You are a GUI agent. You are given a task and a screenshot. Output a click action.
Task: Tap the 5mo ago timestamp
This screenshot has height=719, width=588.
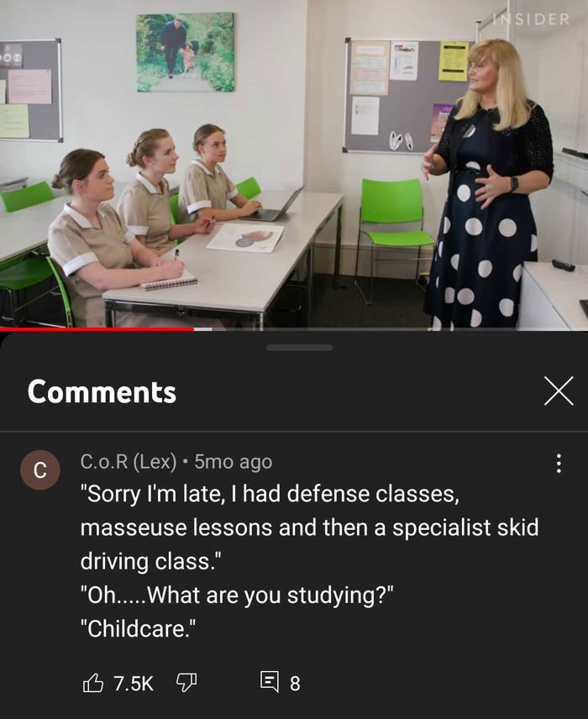point(234,462)
